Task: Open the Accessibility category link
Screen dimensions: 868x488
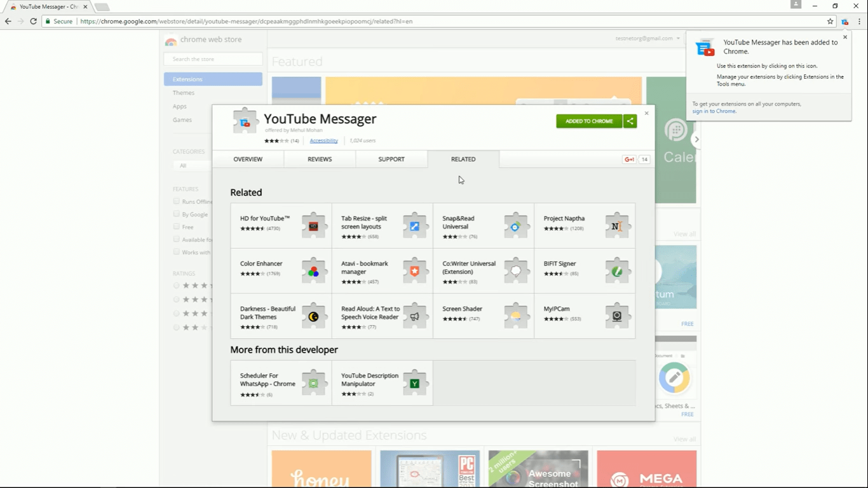Action: pos(324,141)
